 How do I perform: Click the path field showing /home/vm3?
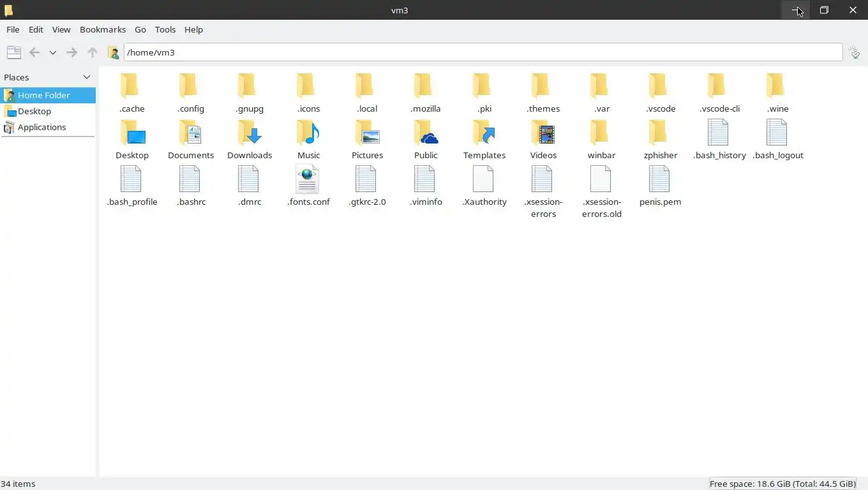click(x=483, y=52)
